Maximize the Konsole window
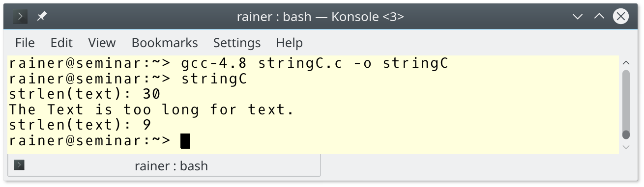Screen dimensions: 644x187 click(x=599, y=17)
